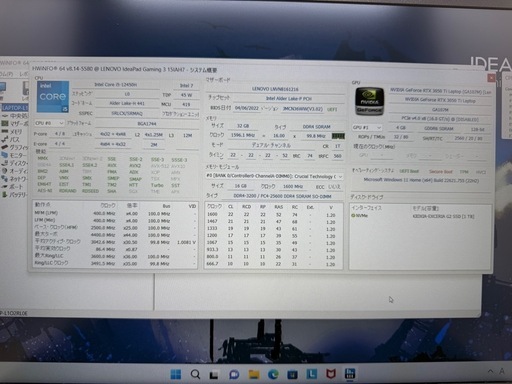Viewport: 512px width, 384px height.
Task: Select メモリ in the left tree
Action: tap(12, 131)
